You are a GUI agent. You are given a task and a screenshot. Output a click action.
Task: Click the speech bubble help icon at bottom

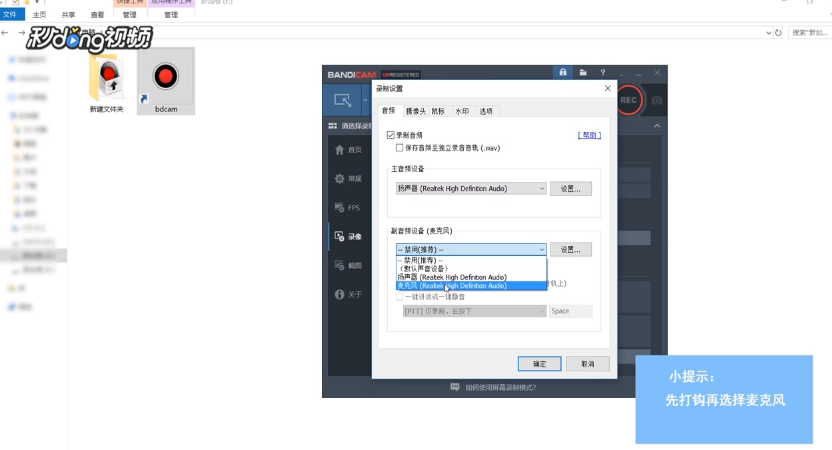[455, 387]
